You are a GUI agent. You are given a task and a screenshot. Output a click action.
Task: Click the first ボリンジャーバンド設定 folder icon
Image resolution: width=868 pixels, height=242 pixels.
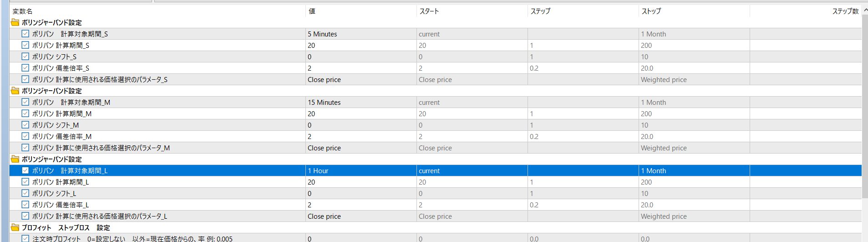15,22
